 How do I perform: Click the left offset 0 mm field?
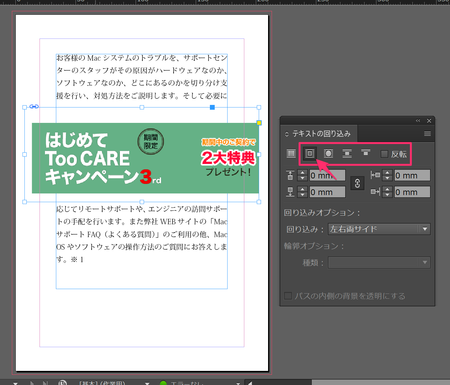[412, 175]
